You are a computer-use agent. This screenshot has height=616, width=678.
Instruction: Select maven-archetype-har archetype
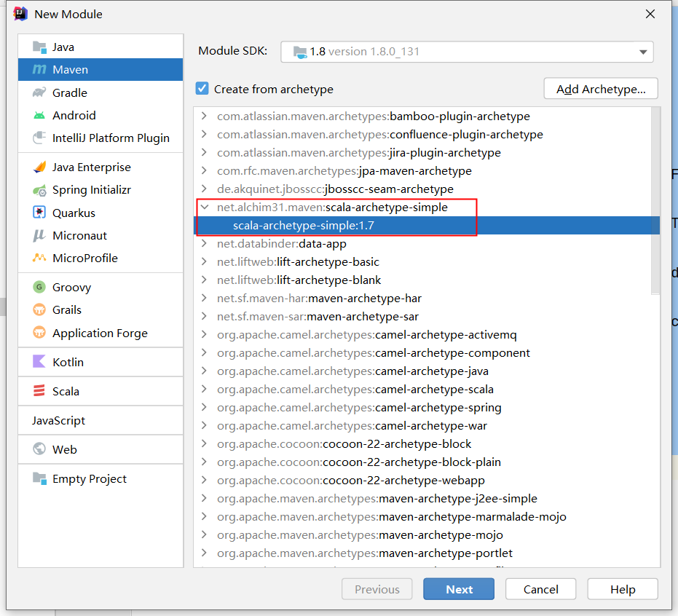tap(319, 298)
